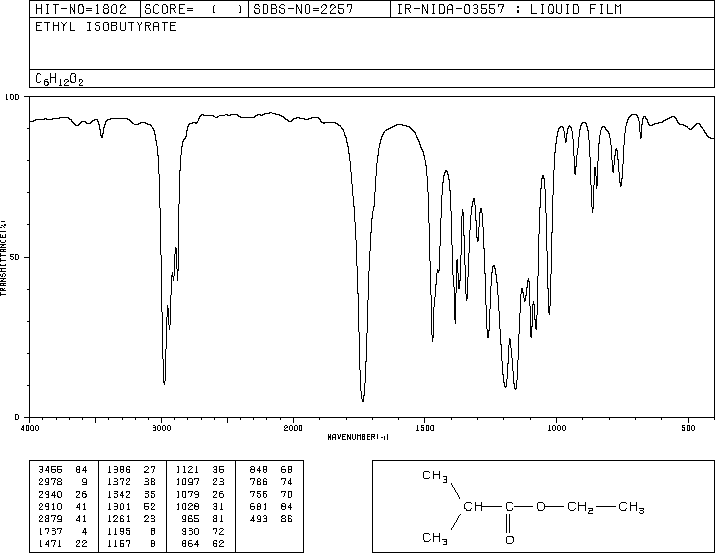Click the 500 wavenumber axis label

(688, 428)
